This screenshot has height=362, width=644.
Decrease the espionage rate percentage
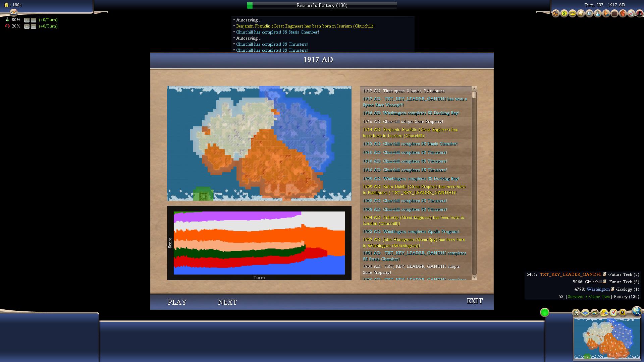pyautogui.click(x=34, y=26)
